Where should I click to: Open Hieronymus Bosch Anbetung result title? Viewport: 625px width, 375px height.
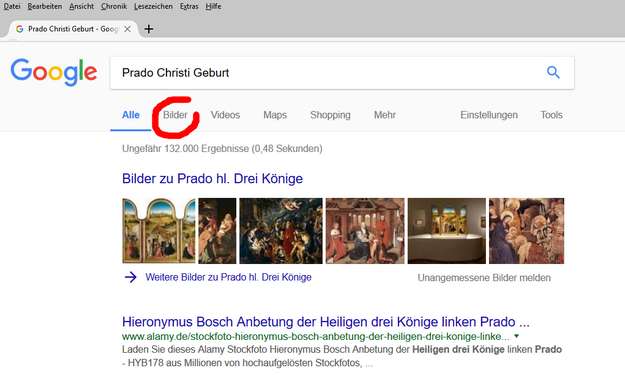[326, 322]
